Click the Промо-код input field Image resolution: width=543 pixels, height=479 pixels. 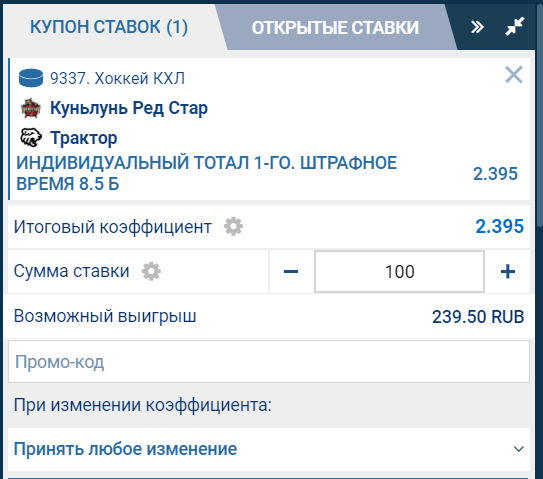[269, 362]
